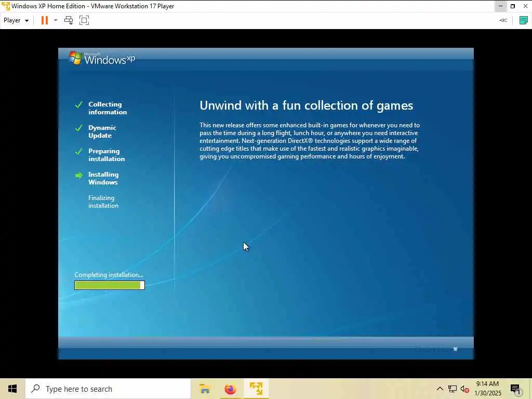This screenshot has height=399, width=532.
Task: Send Ctrl+Alt+Del to the virtual machine
Action: coord(69,20)
